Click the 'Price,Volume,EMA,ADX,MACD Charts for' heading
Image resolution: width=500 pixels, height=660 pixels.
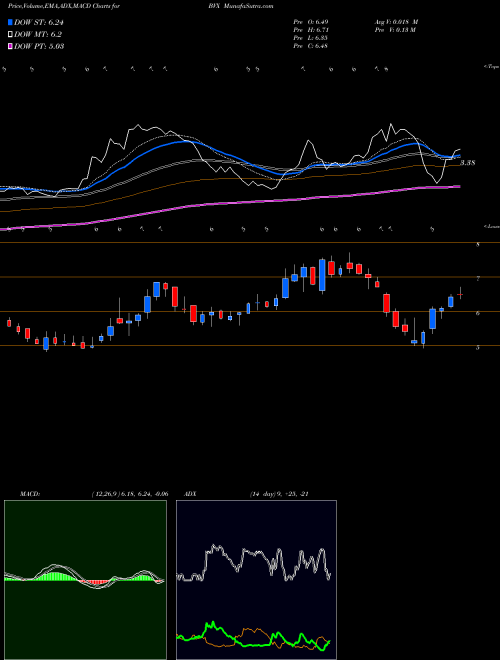coord(64,6)
